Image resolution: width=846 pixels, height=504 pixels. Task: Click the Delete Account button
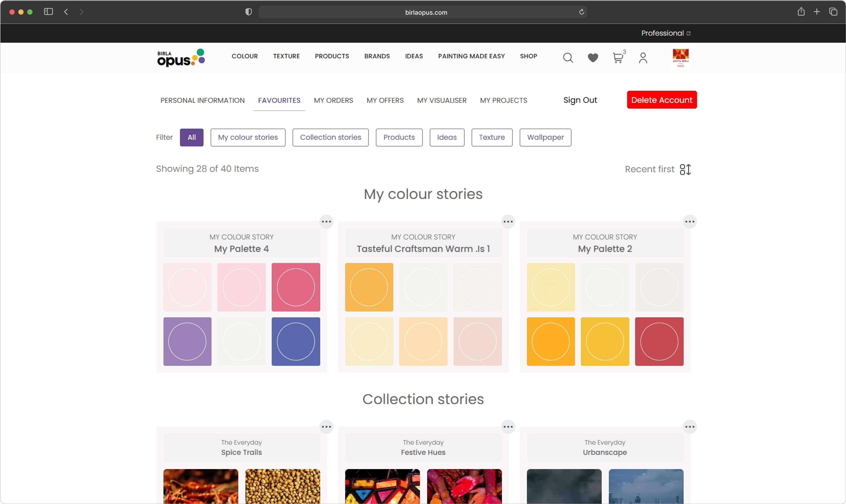point(661,100)
